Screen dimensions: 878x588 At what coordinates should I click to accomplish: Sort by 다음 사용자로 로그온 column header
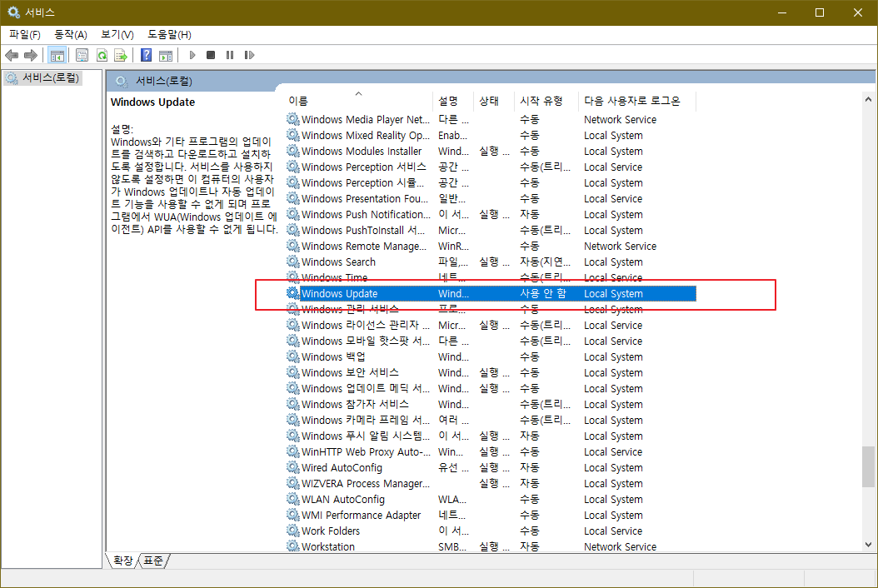point(637,101)
